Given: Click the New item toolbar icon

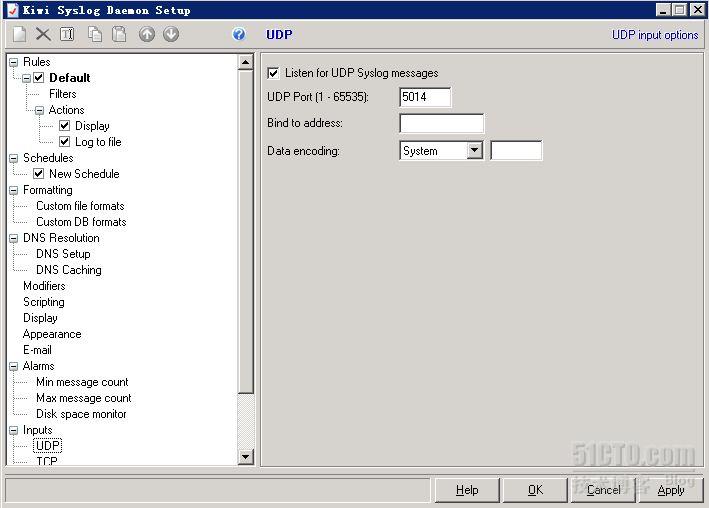Looking at the screenshot, I should (19, 34).
